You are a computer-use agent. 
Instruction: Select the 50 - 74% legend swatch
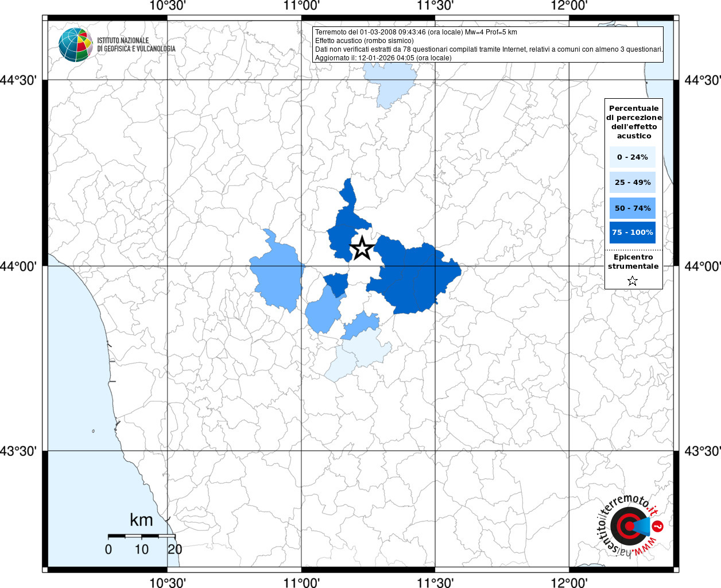[633, 208]
